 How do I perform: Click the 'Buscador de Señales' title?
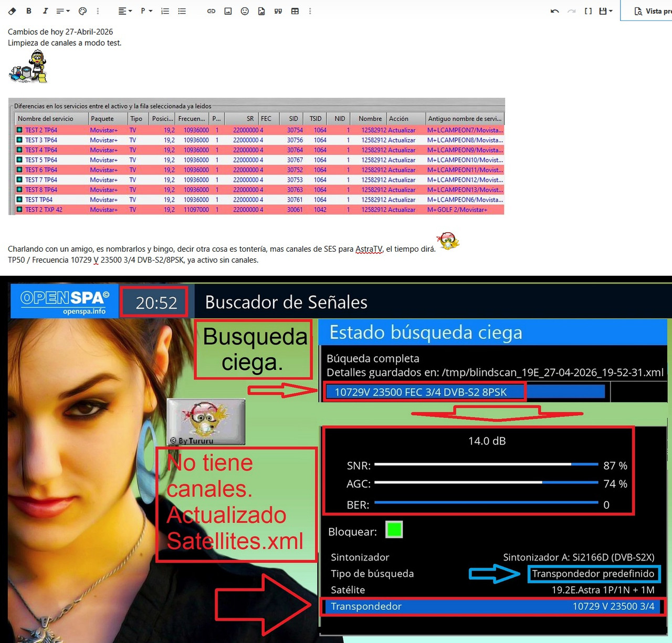pyautogui.click(x=286, y=302)
